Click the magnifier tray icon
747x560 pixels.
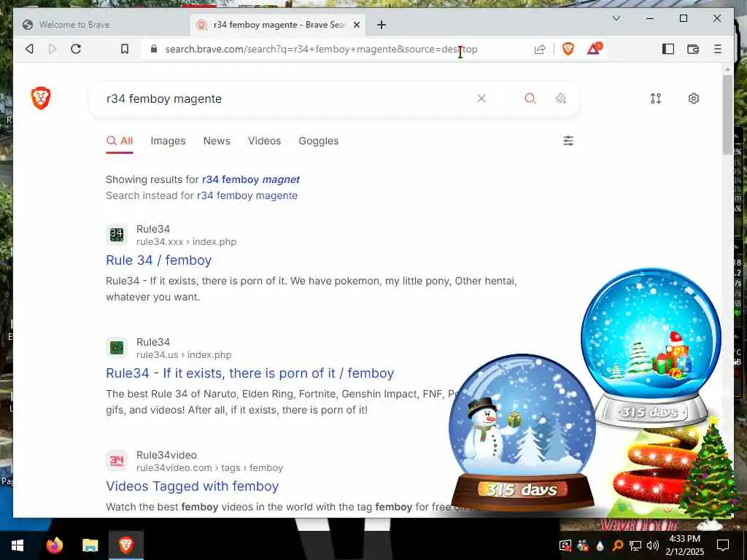(x=617, y=545)
